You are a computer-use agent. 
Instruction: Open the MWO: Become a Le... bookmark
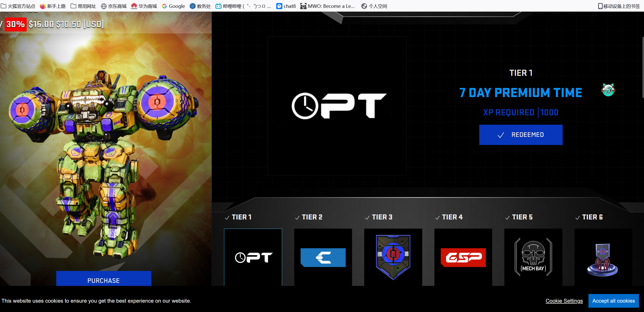coord(327,6)
